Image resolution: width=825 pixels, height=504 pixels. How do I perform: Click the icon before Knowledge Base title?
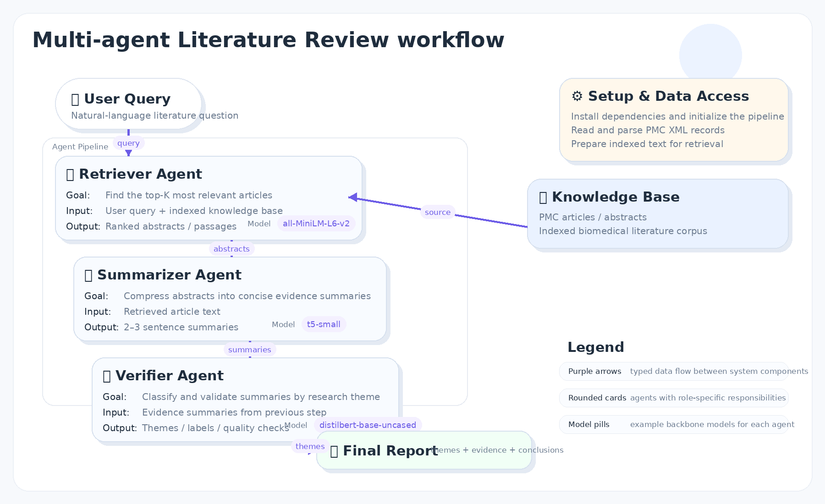click(543, 197)
